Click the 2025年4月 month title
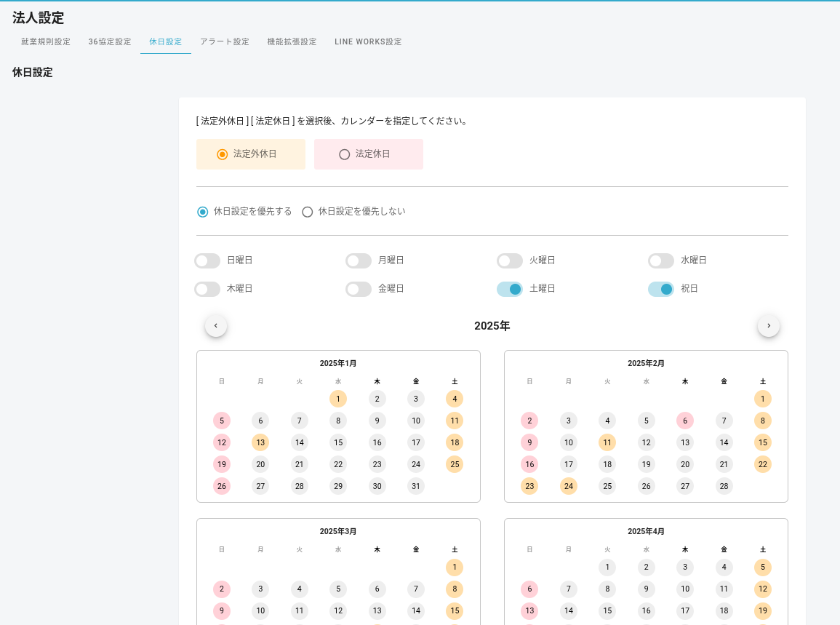The image size is (840, 625). click(646, 532)
